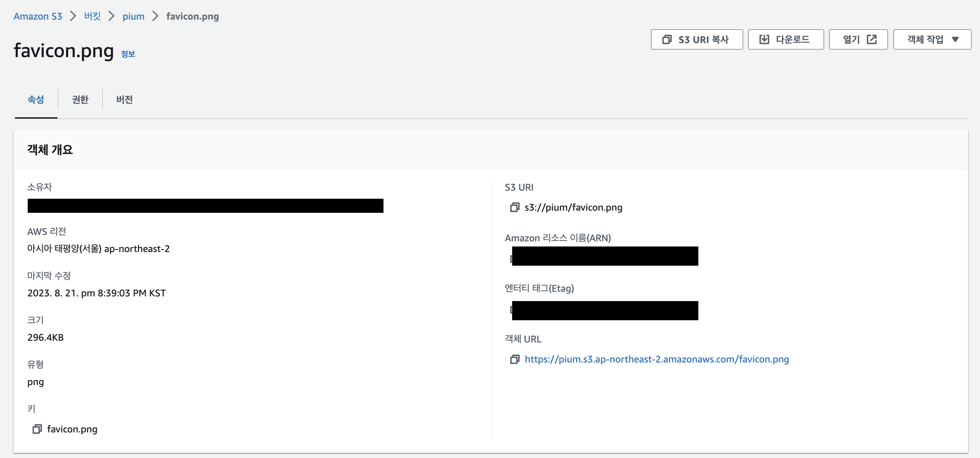980x458 pixels.
Task: Click the 정보 link beside the title
Action: click(128, 54)
